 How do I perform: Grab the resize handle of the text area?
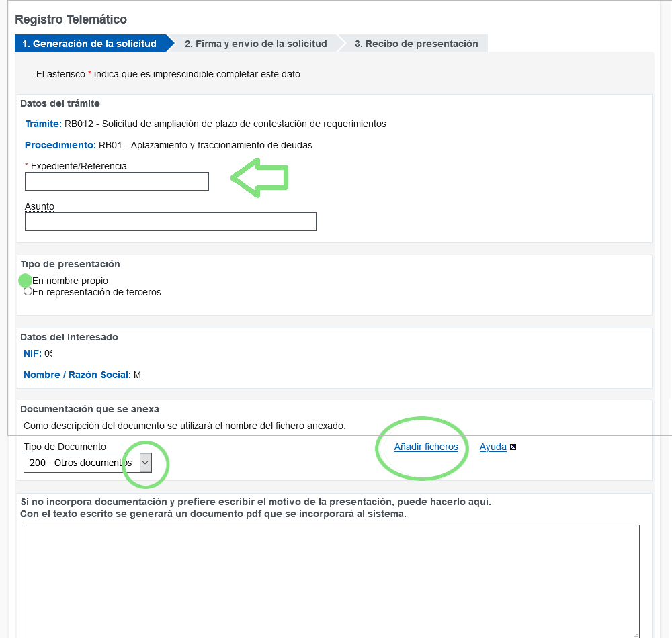point(635,634)
